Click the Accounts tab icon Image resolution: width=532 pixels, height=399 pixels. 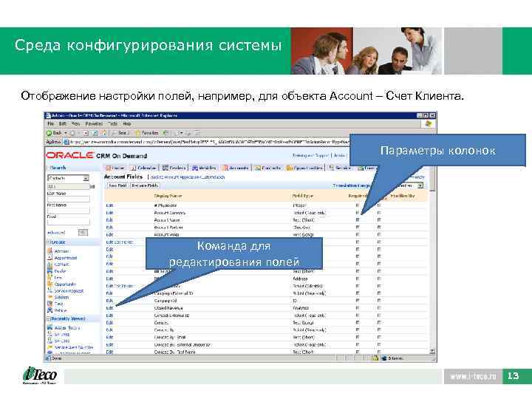click(x=225, y=168)
